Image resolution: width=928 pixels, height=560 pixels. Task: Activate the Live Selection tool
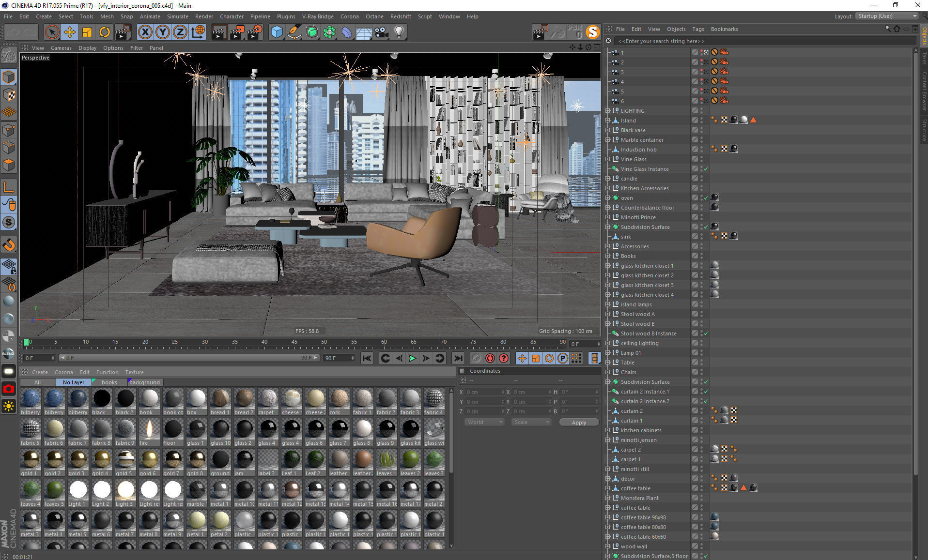(x=52, y=32)
